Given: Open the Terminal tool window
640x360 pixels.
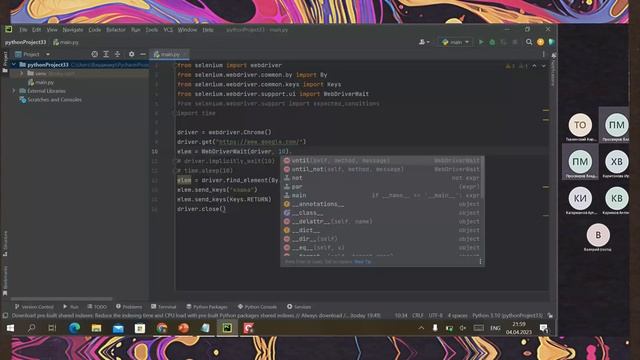Looking at the screenshot, I should click(x=163, y=307).
